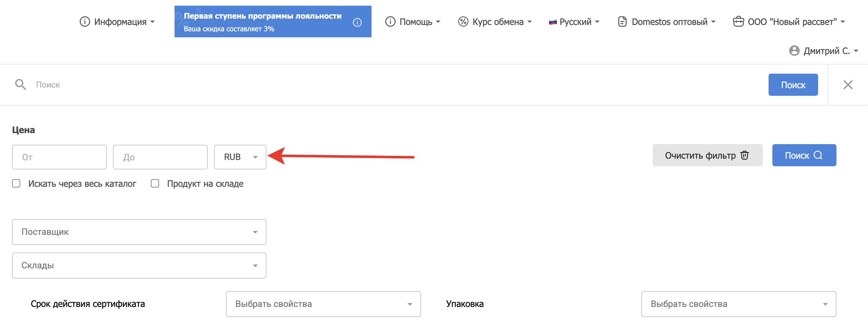Viewport: 868px width, 330px height.
Task: Select the Срок действия сертификата property dropdown
Action: pos(323,304)
